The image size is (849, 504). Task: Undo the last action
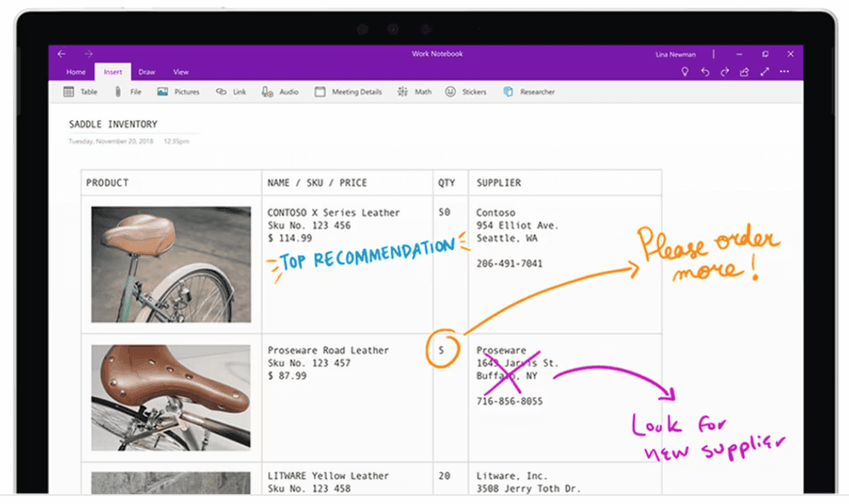[705, 72]
